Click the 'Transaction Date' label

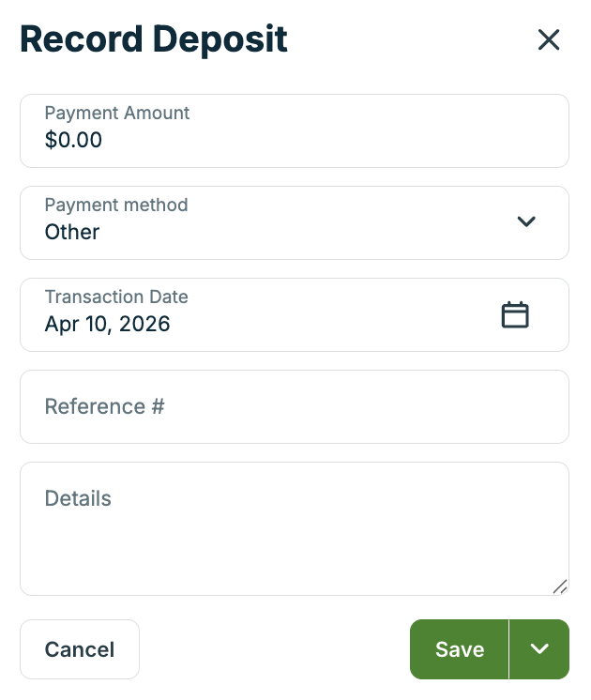[116, 297]
